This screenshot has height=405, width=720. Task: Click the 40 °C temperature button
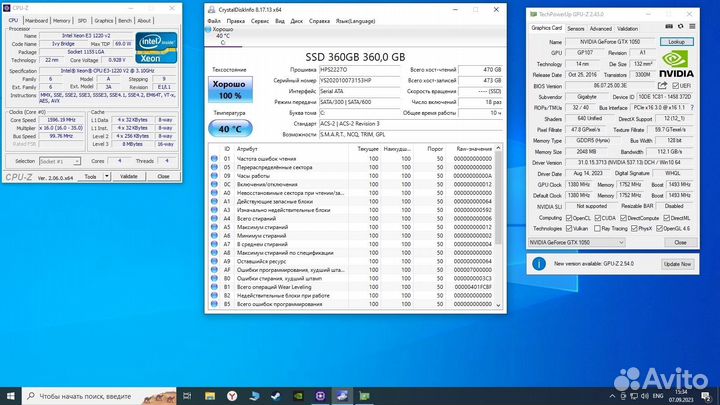pos(230,129)
